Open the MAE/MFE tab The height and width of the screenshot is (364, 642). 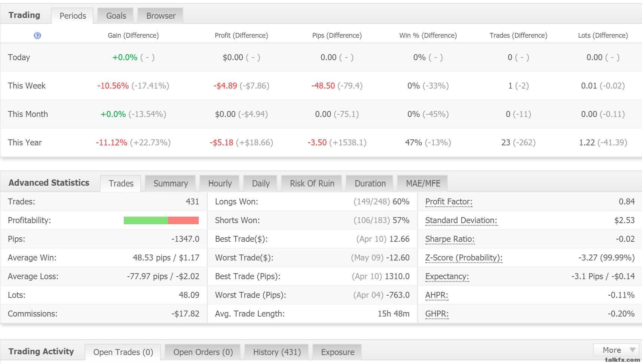[x=423, y=183]
